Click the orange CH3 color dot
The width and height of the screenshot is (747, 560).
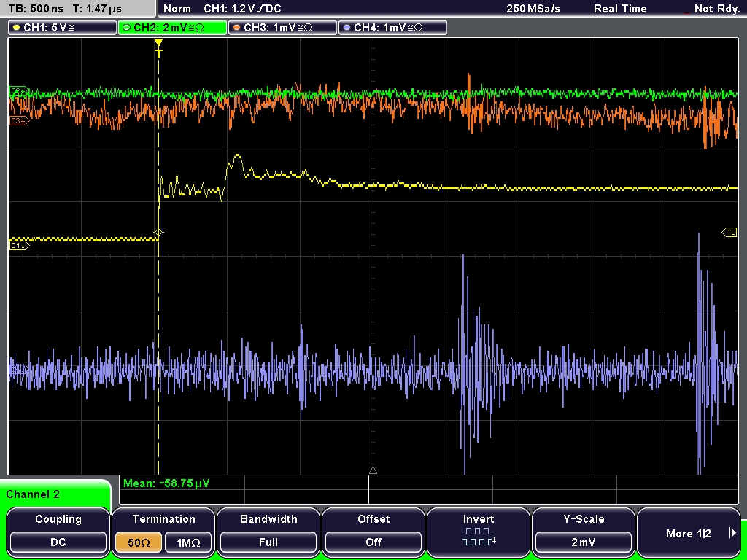(x=237, y=28)
